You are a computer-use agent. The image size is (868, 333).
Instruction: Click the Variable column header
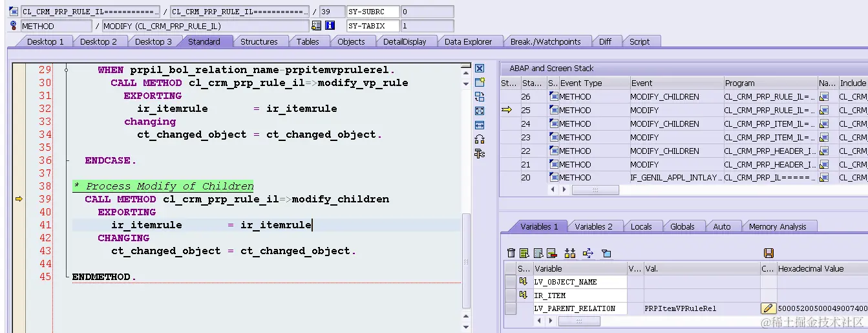580,268
